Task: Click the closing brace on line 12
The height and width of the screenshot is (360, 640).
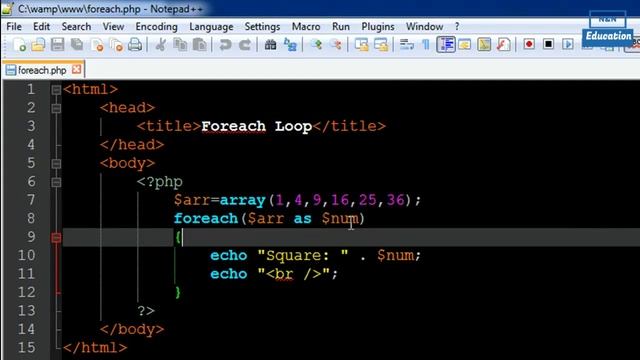Action: 178,292
